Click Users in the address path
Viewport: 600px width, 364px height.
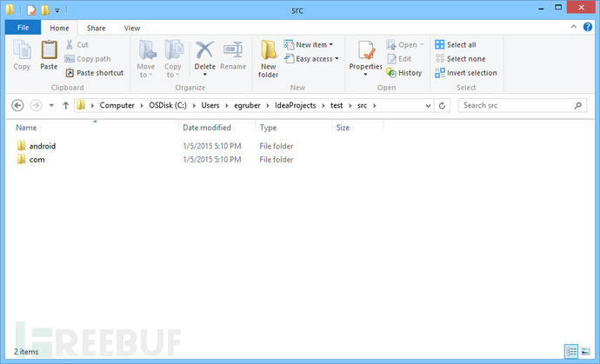coord(210,105)
